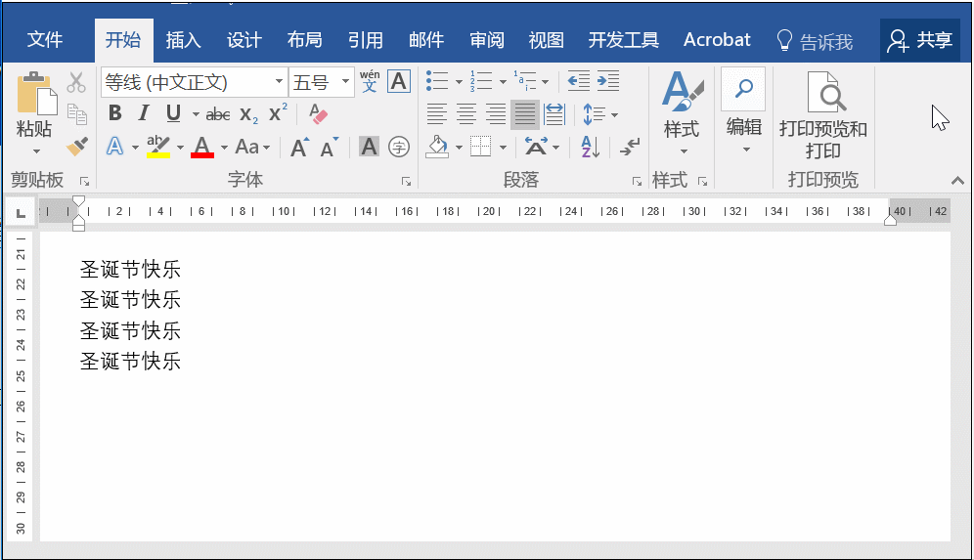Apply multilevel list
Image resolution: width=974 pixels, height=560 pixels.
pos(525,81)
